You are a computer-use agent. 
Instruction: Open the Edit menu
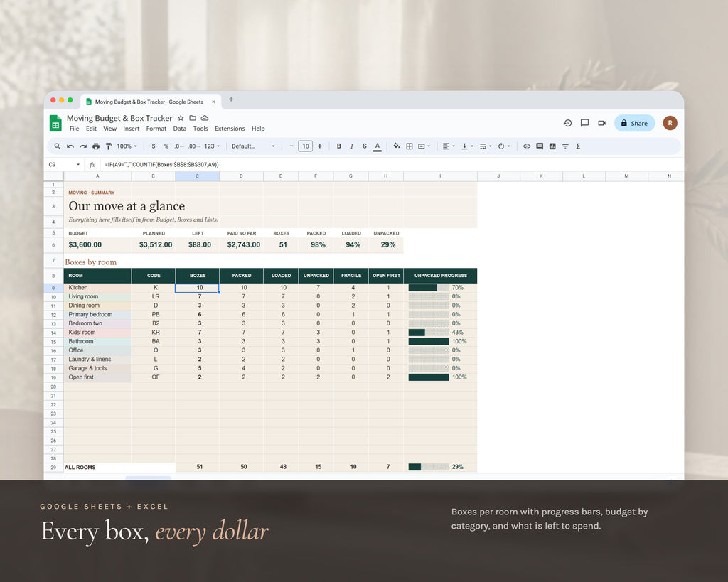pyautogui.click(x=91, y=129)
